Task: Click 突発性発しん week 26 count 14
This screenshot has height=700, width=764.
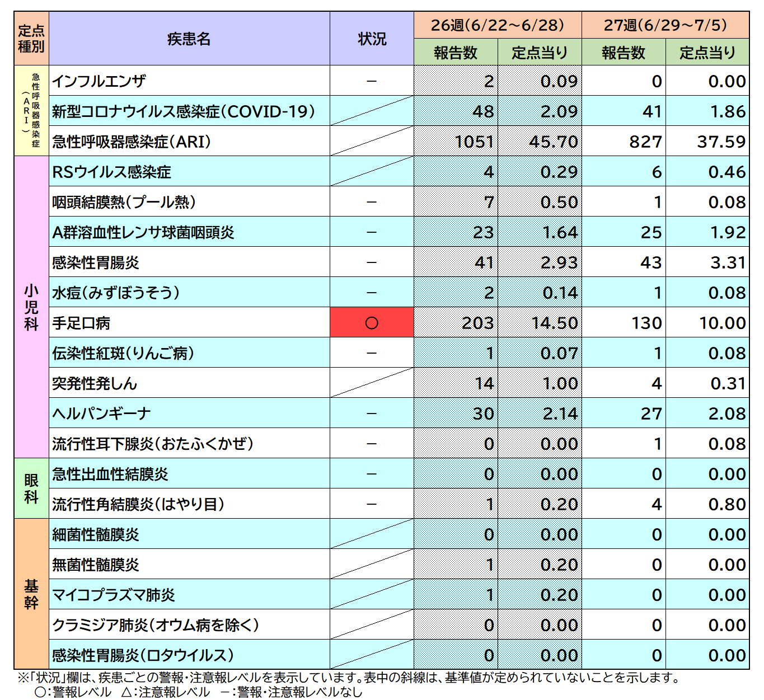Action: (x=484, y=383)
